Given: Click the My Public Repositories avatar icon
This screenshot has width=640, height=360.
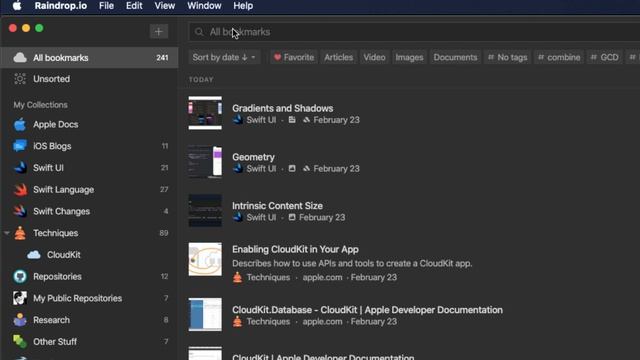Looking at the screenshot, I should (20, 298).
